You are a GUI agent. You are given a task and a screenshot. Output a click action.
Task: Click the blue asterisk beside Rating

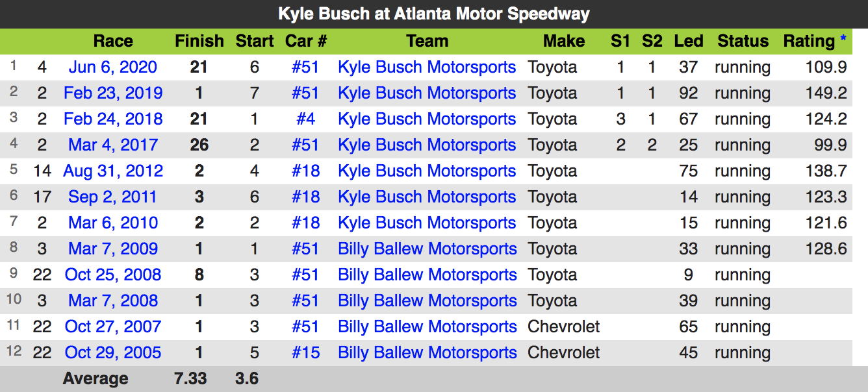coord(843,40)
